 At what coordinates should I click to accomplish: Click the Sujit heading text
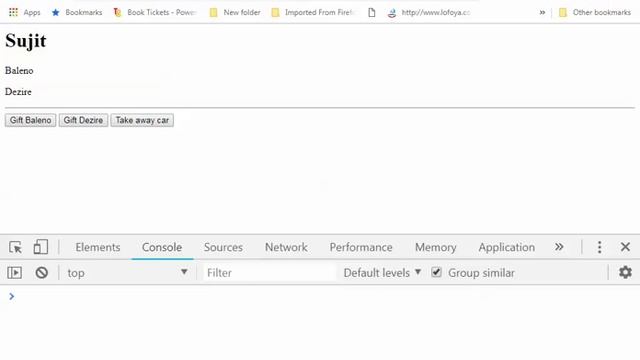tap(26, 41)
